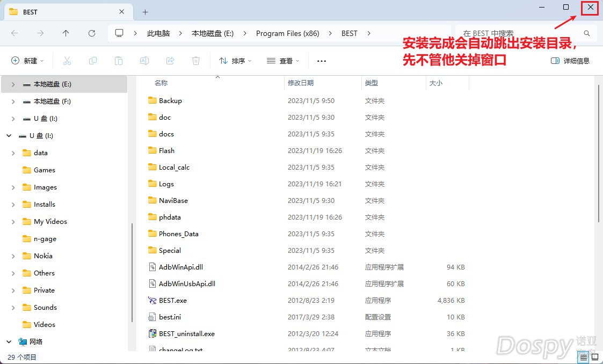Screen dimensions: 603x364
Task: Sort by the 类型 column header
Action: (x=372, y=83)
